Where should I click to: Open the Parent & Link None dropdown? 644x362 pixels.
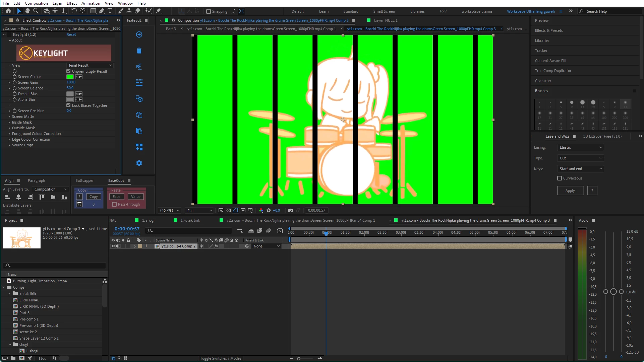coord(267,246)
